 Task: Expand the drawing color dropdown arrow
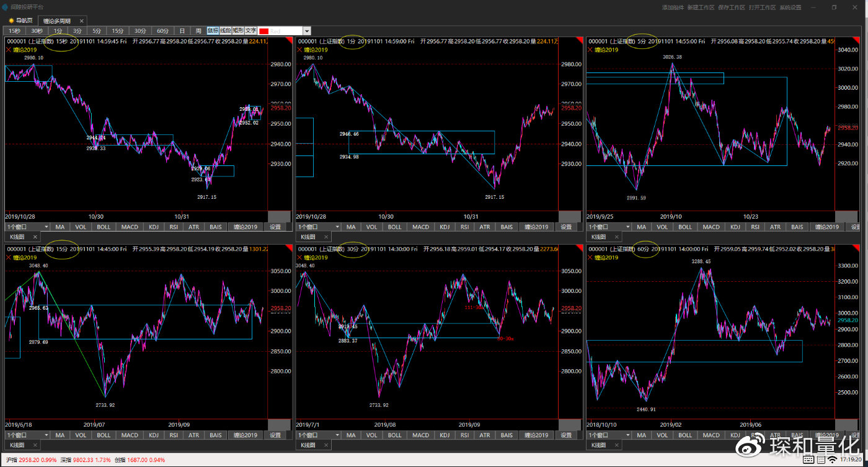[x=306, y=30]
